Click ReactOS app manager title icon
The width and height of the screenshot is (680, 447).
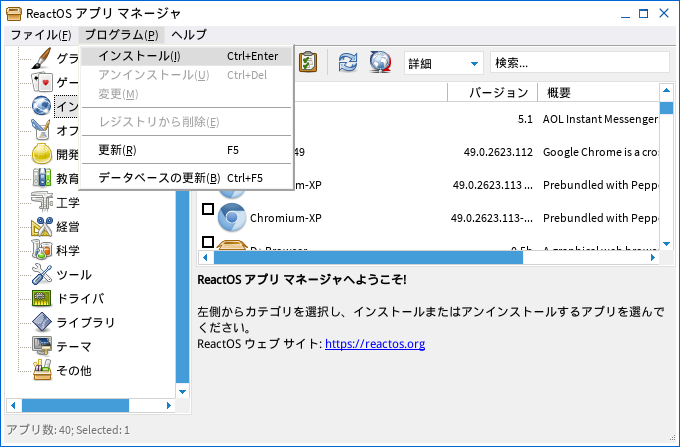point(13,13)
